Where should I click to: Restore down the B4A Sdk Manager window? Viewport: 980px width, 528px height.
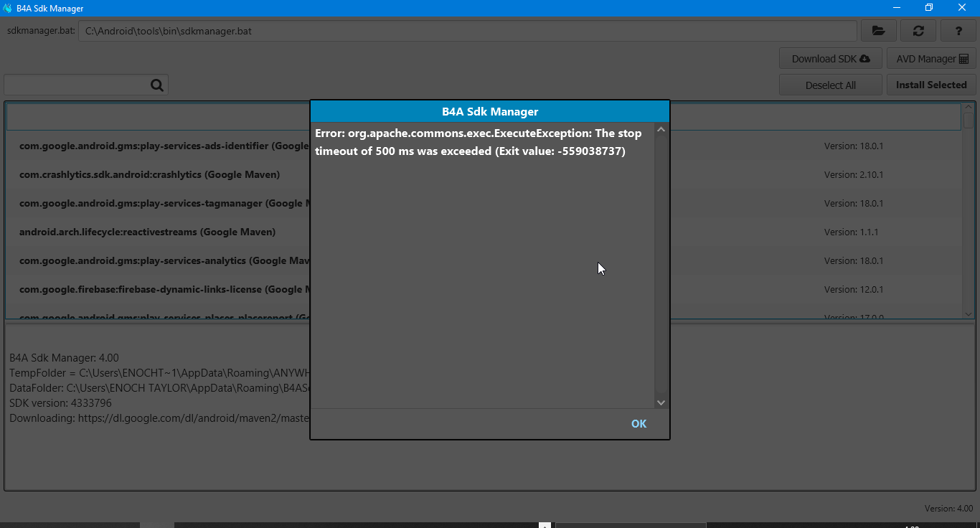pos(929,8)
